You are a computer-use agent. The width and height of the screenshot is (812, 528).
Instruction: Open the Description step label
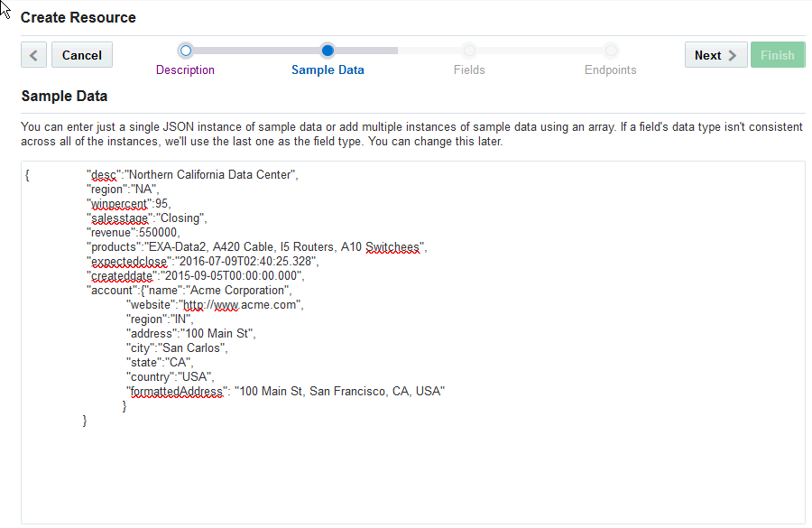[x=186, y=70]
